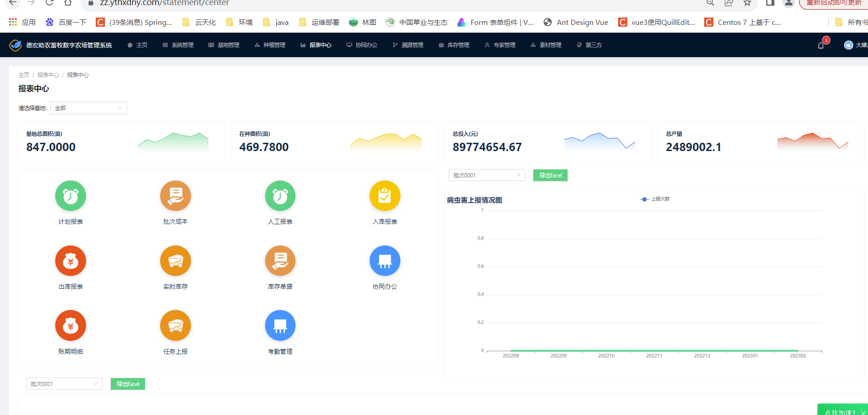Open the 库存管理 menu

click(454, 45)
